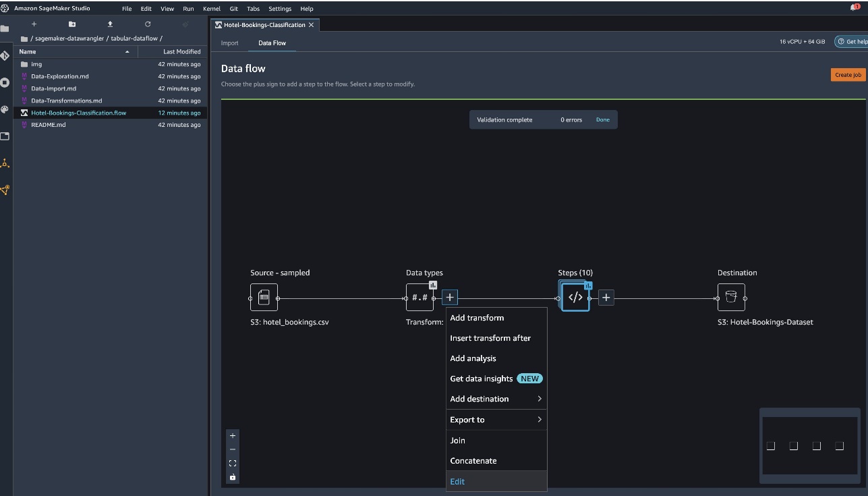The image size is (868, 496).
Task: Choose Get data insights option
Action: [x=496, y=379]
